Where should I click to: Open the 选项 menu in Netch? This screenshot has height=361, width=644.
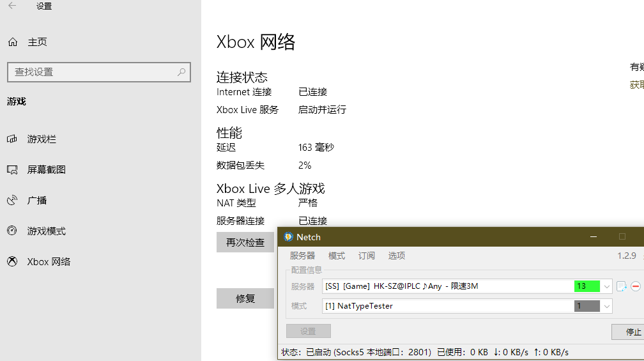(x=396, y=256)
